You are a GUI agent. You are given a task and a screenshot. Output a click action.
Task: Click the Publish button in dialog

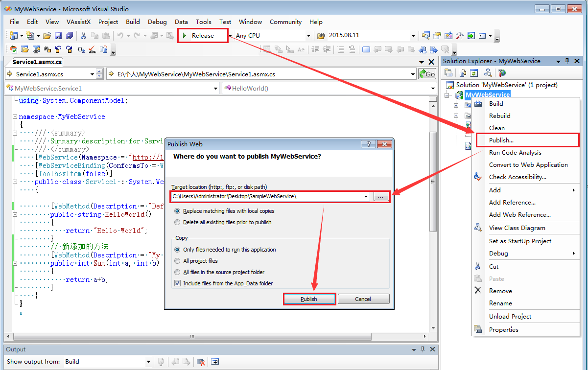[309, 299]
